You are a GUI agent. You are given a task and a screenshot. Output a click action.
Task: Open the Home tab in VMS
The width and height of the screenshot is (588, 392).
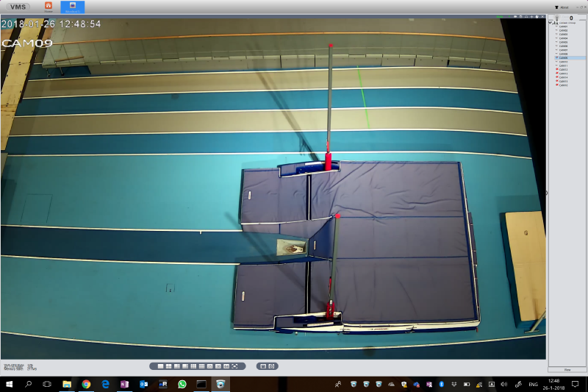coord(49,7)
